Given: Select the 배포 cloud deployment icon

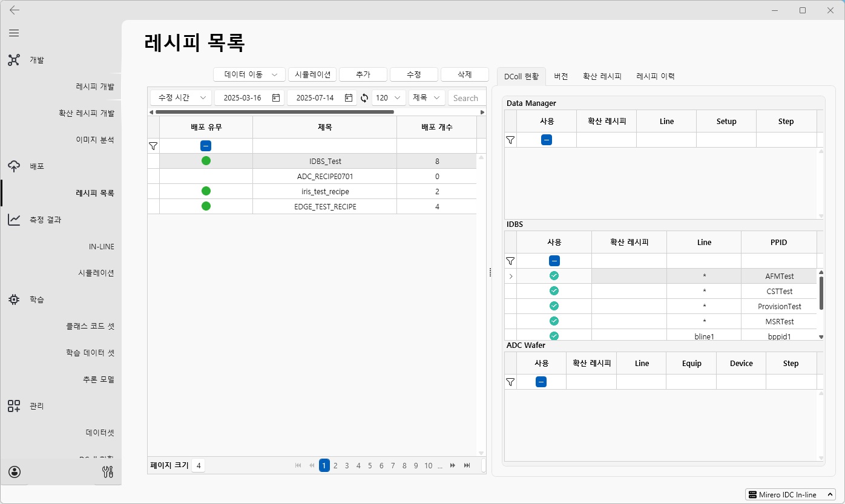Looking at the screenshot, I should pyautogui.click(x=14, y=166).
